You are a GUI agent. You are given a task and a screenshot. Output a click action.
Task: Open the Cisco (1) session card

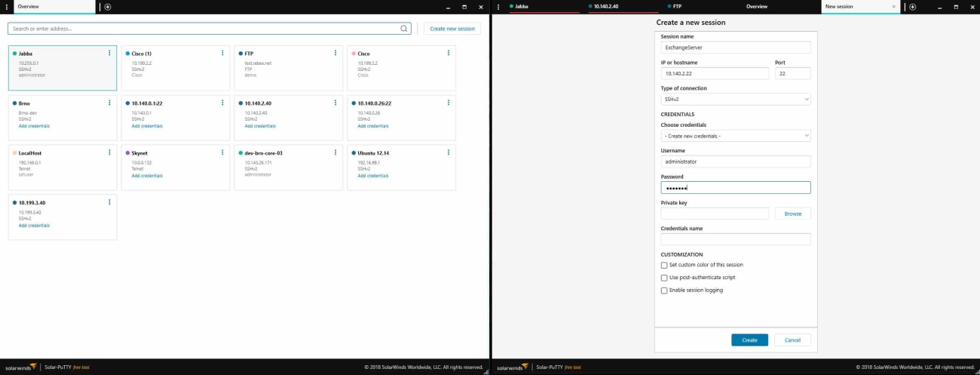click(176, 68)
